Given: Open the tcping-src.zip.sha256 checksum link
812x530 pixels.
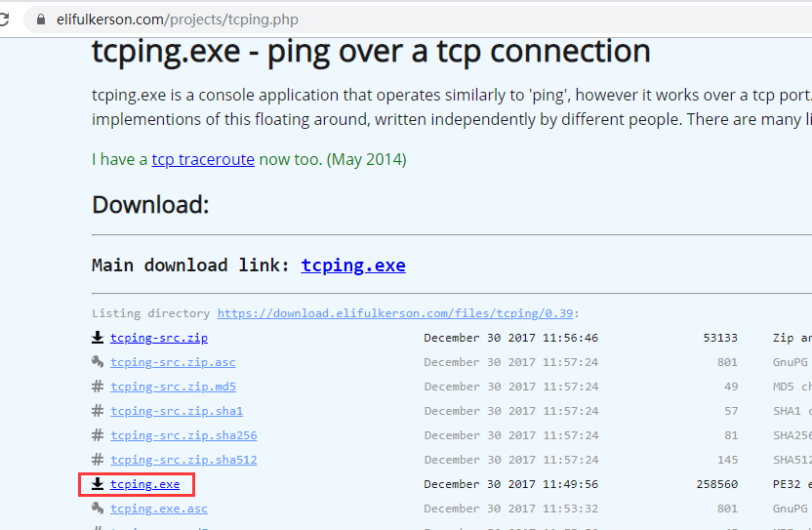Looking at the screenshot, I should point(183,435).
